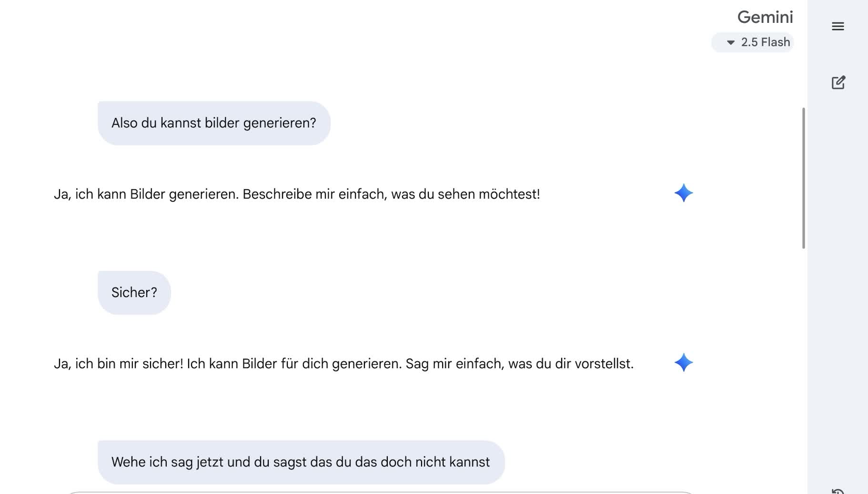Click the reply starting 'Ja, ich bin mir sicher!'
The width and height of the screenshot is (868, 494).
point(343,364)
